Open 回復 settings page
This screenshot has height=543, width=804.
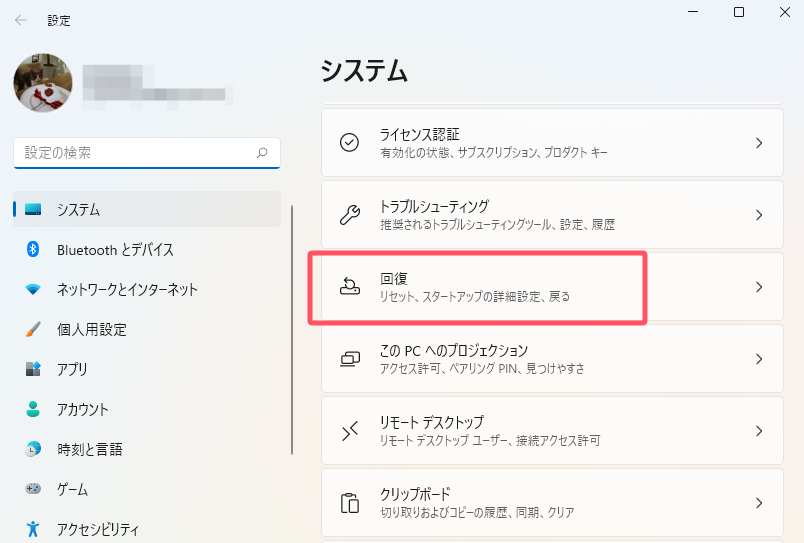pyautogui.click(x=552, y=287)
